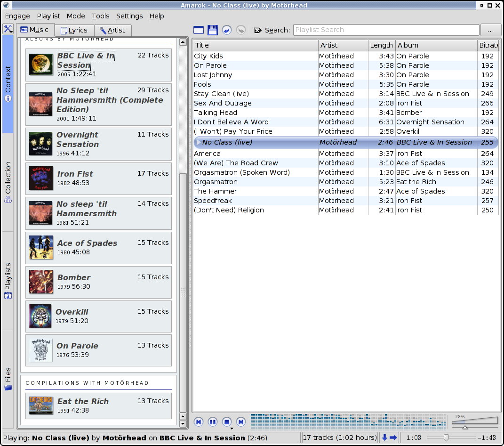The image size is (504, 446).
Task: Click the undo playlist change icon
Action: point(227,30)
